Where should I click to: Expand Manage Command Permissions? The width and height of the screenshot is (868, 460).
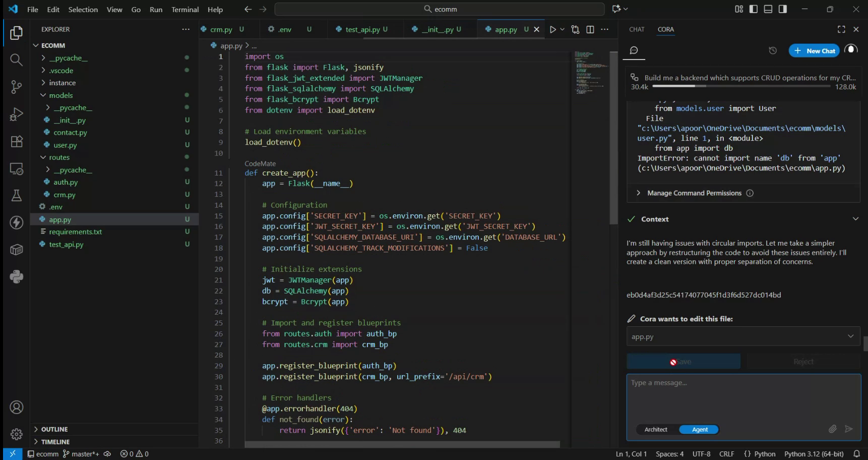(694, 193)
